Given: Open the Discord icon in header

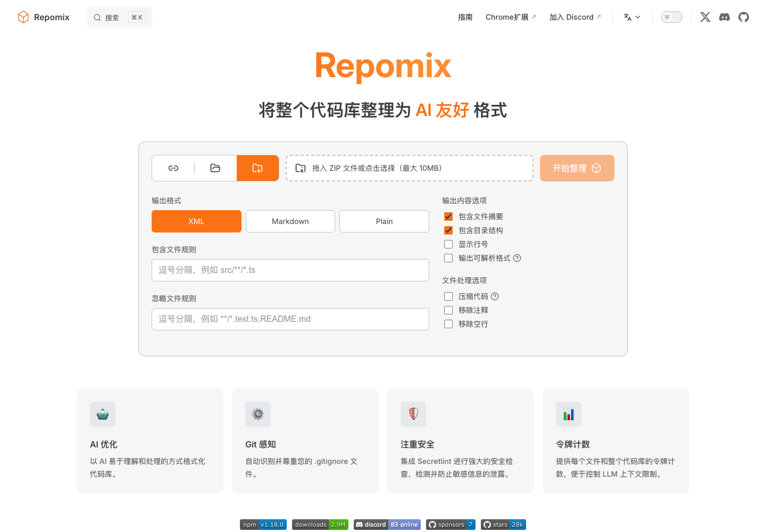Looking at the screenshot, I should pyautogui.click(x=725, y=17).
